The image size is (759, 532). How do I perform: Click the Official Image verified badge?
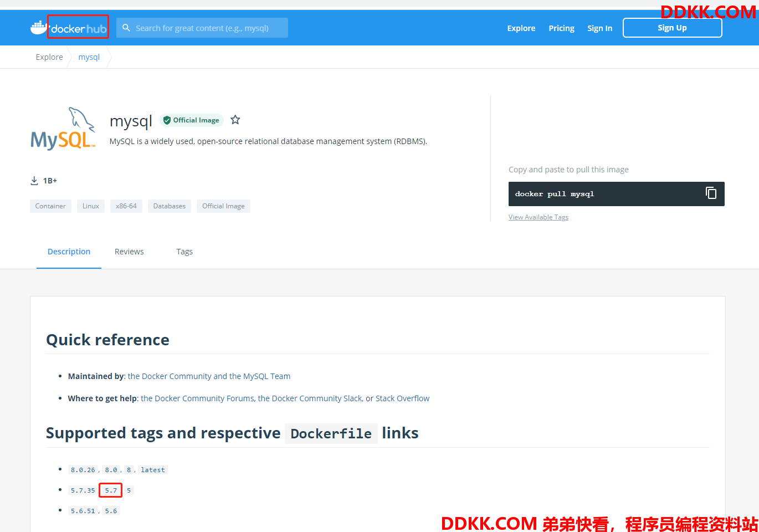coord(191,120)
